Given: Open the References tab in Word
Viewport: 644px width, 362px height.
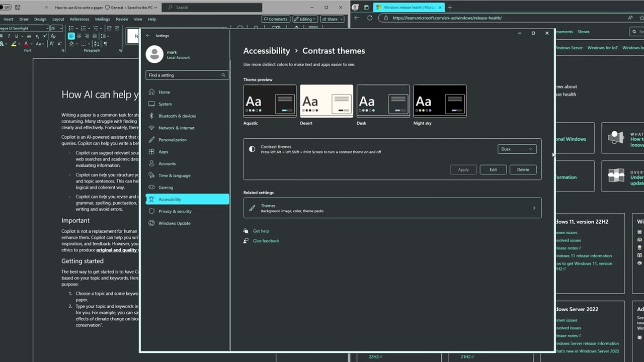Looking at the screenshot, I should point(79,19).
